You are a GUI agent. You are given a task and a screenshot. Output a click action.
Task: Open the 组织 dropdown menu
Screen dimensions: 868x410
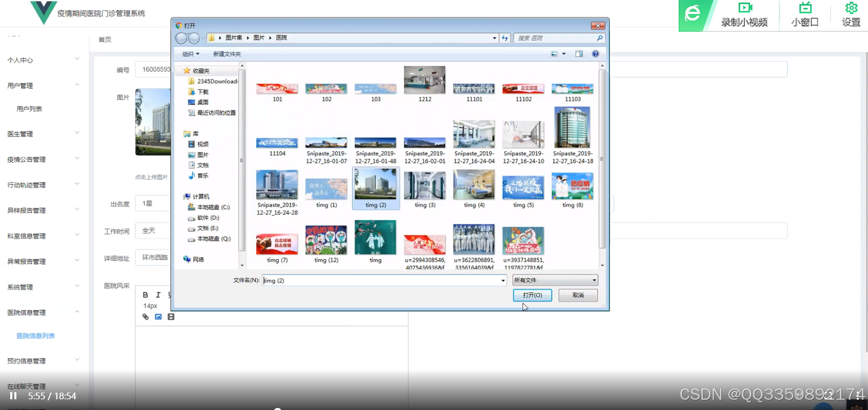[191, 54]
